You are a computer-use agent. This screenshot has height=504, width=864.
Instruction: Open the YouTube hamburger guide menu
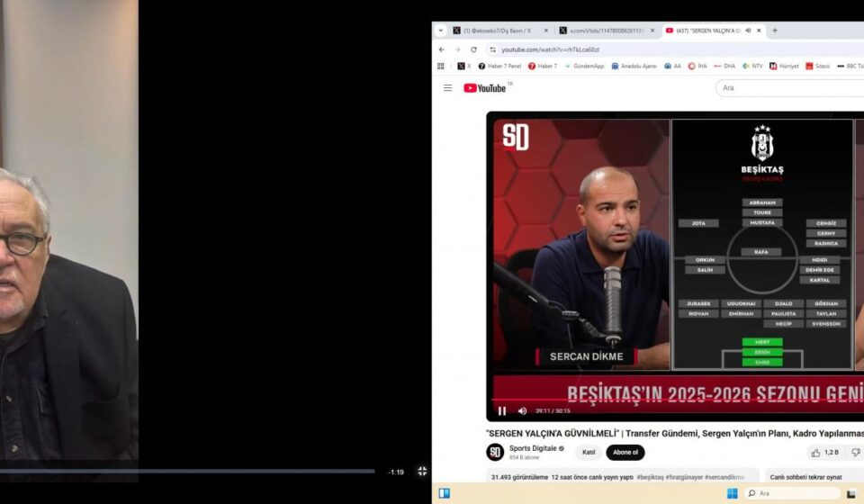pyautogui.click(x=448, y=88)
